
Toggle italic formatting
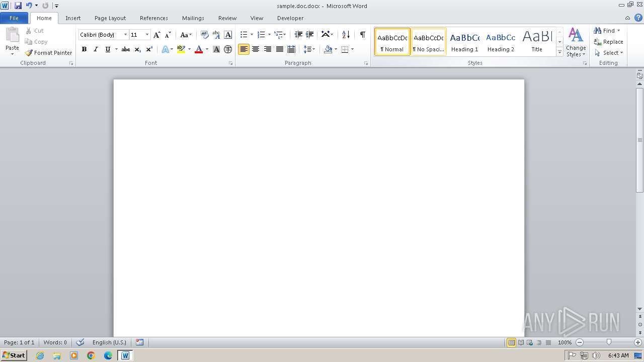tap(96, 49)
